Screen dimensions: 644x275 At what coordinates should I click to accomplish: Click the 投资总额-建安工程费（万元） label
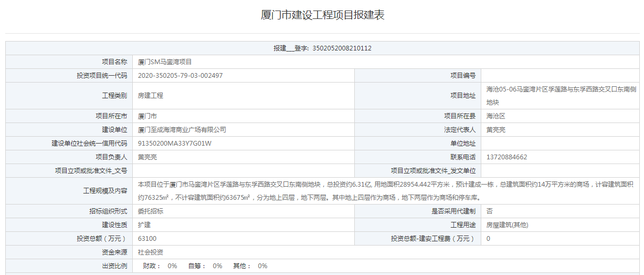[x=434, y=239]
